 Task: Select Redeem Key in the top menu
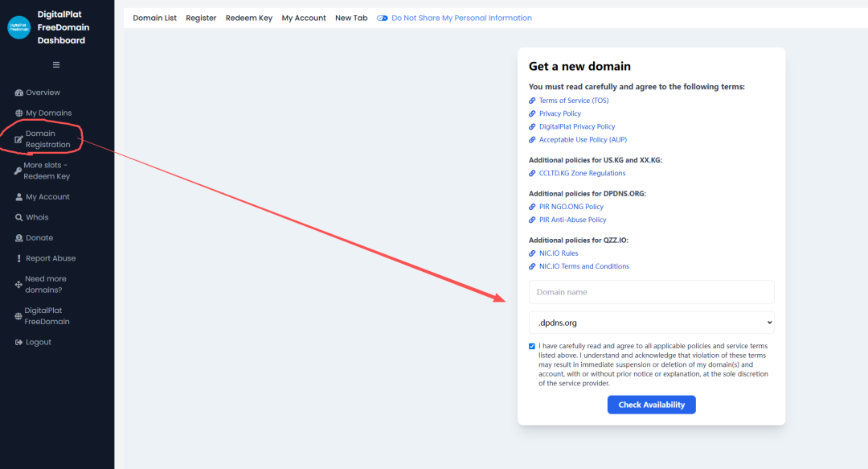(248, 18)
